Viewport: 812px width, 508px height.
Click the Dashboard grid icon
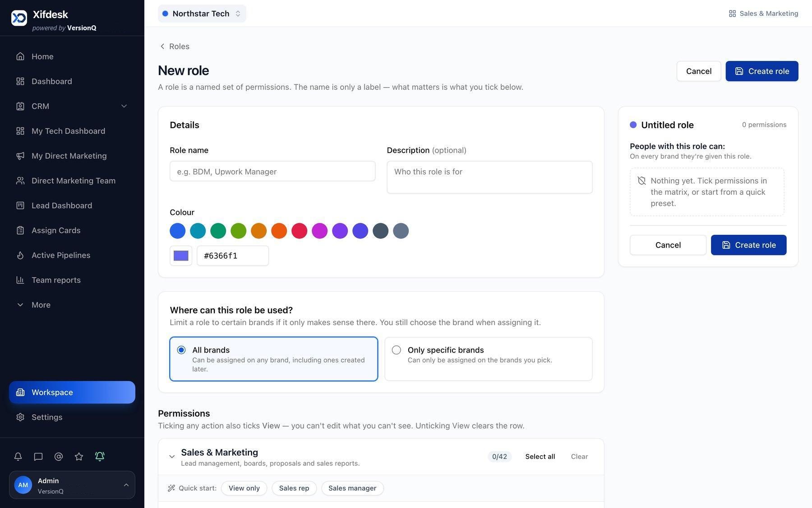pyautogui.click(x=20, y=81)
